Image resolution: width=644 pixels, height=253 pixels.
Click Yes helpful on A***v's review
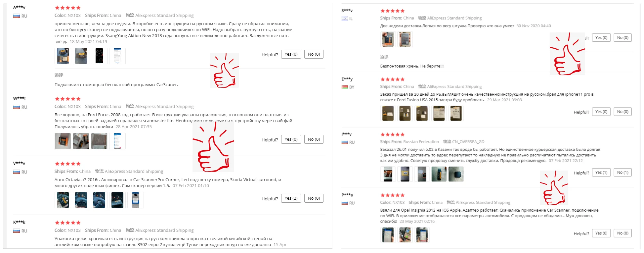[291, 54]
